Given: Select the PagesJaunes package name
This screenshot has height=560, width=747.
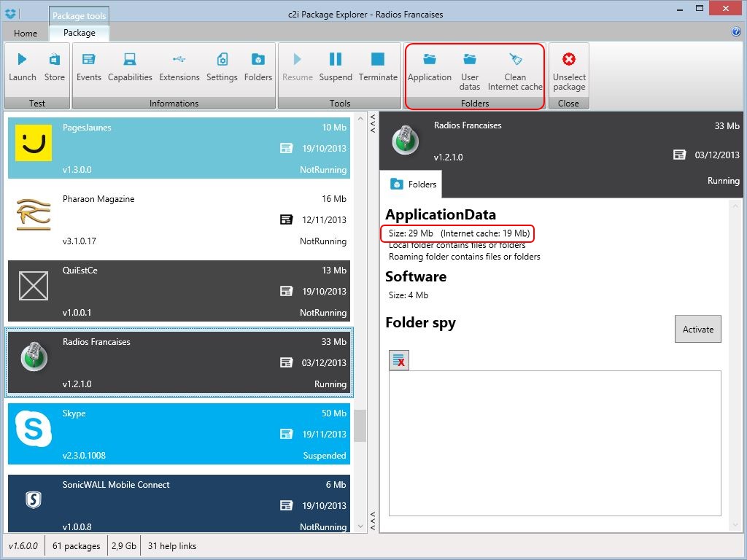Looking at the screenshot, I should (87, 128).
